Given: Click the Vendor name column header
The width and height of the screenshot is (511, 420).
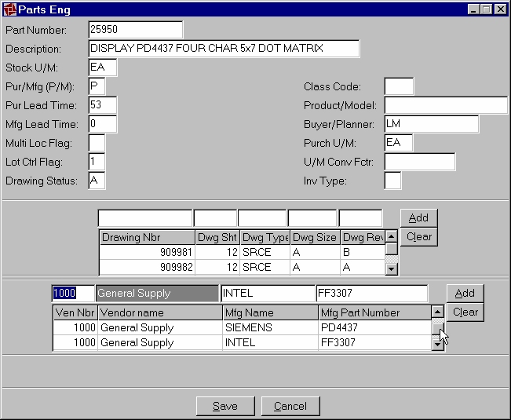Looking at the screenshot, I should click(x=160, y=312).
